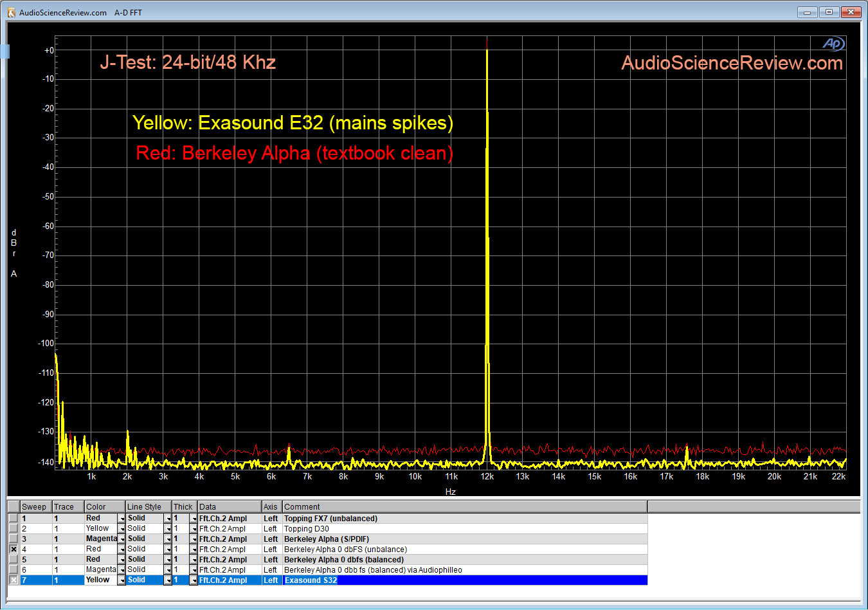The image size is (868, 610).
Task: Select the Audiophilleo comment cell in sweep 6
Action: tap(465, 570)
